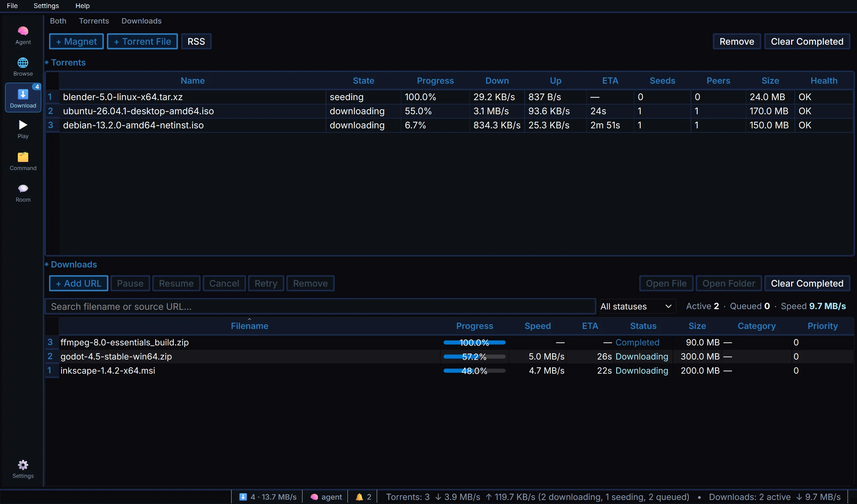857x504 pixels.
Task: Sort by the Filename column header
Action: tap(249, 326)
